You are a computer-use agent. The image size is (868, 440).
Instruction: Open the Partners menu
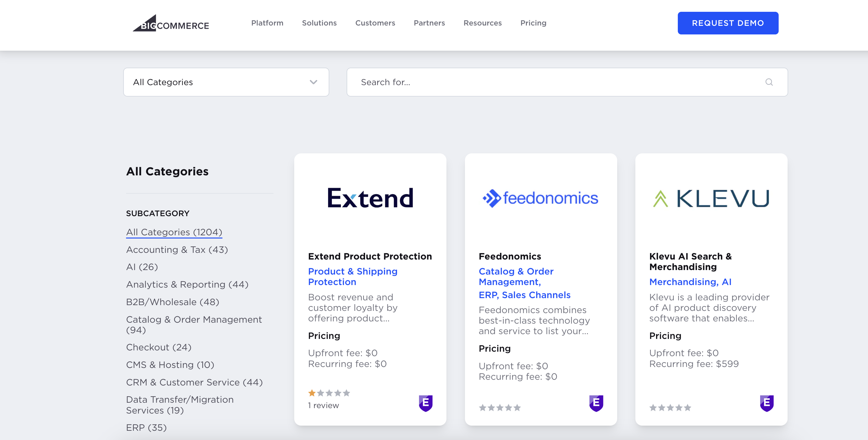(429, 23)
